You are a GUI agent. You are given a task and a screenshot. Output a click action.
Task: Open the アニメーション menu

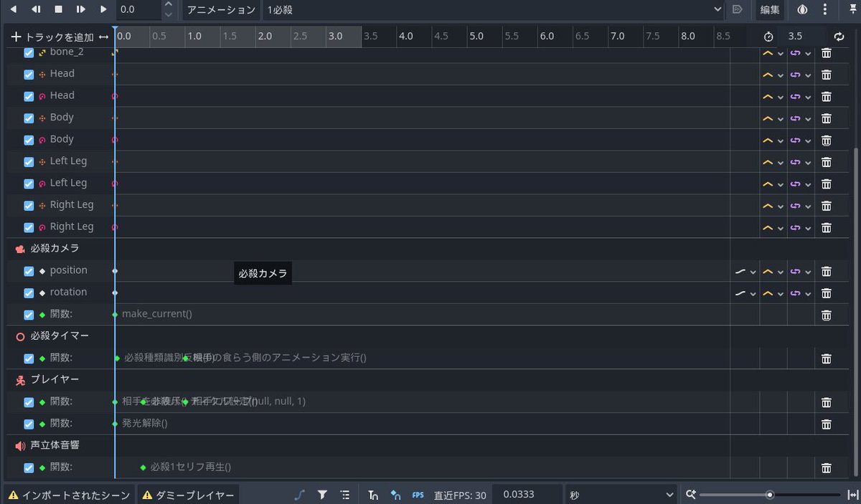click(221, 9)
